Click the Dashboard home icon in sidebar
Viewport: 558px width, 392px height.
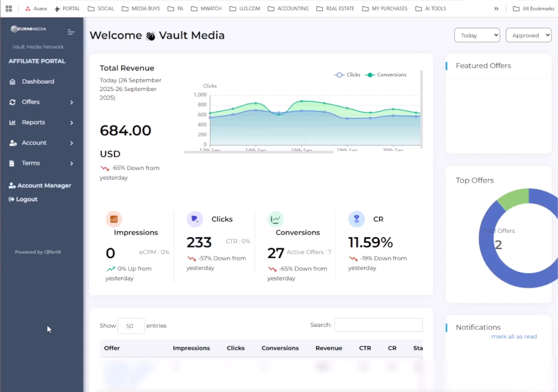point(12,82)
